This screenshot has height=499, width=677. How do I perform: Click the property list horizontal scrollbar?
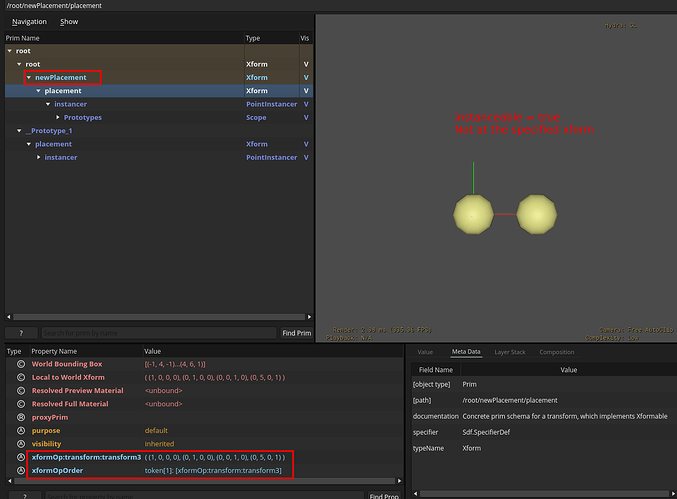tap(205, 481)
